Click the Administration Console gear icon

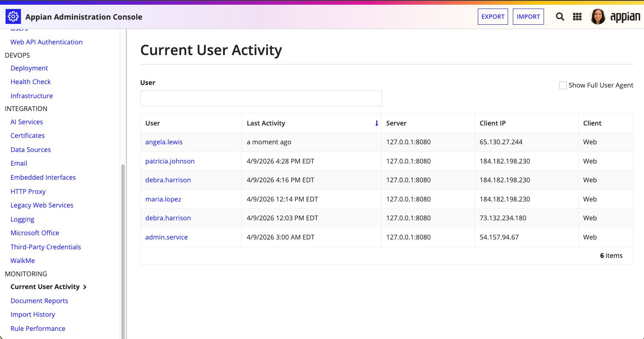[x=13, y=17]
